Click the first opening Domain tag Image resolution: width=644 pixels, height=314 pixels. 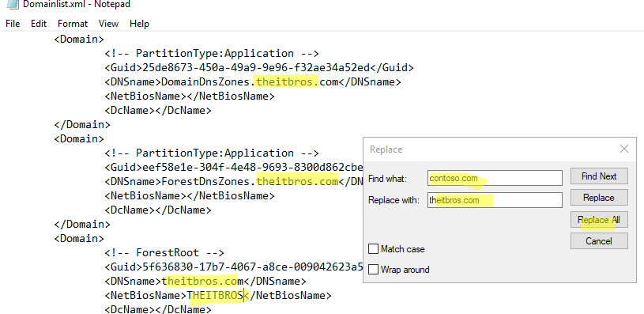click(x=79, y=39)
